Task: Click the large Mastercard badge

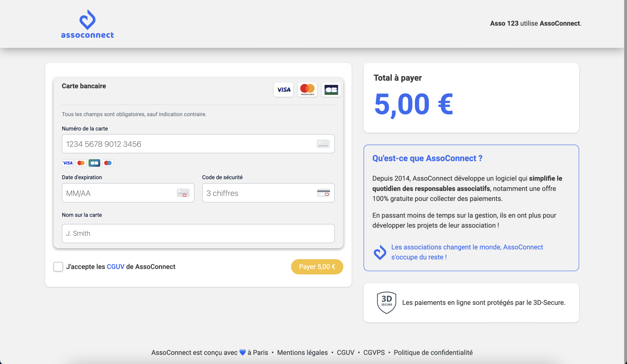Action: (307, 90)
